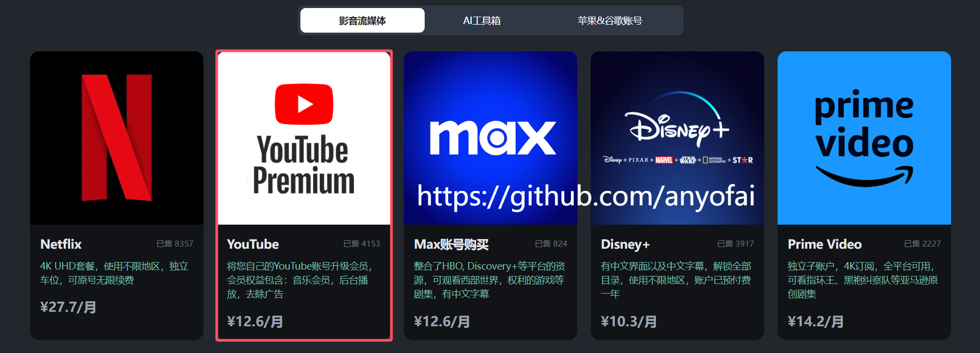The image size is (980, 353).
Task: Click the Max logo image
Action: click(x=491, y=138)
